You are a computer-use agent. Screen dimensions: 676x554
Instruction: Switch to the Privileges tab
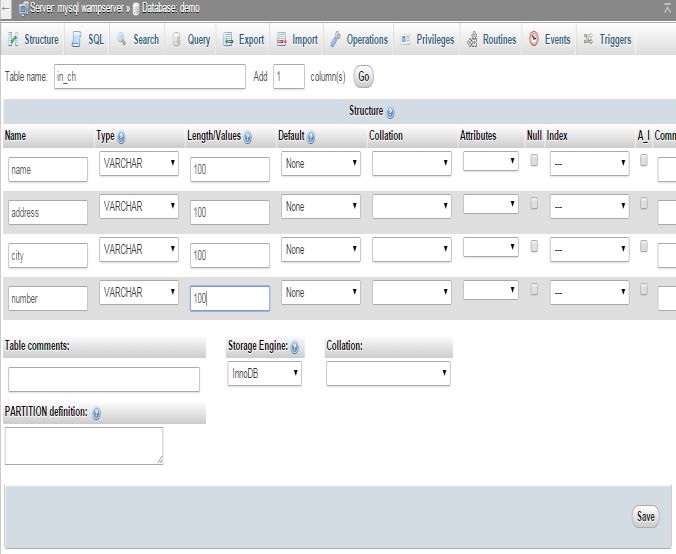pyautogui.click(x=427, y=39)
